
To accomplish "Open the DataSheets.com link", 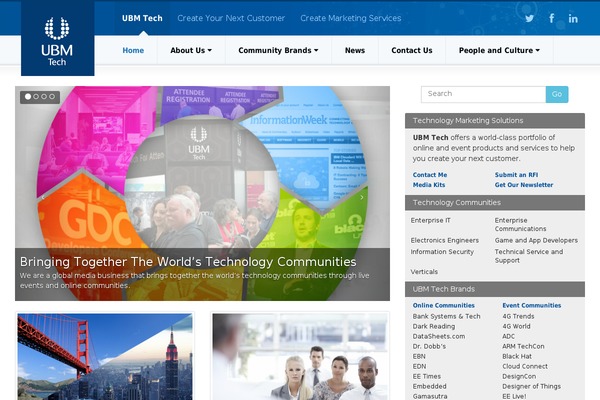I will pyautogui.click(x=439, y=336).
